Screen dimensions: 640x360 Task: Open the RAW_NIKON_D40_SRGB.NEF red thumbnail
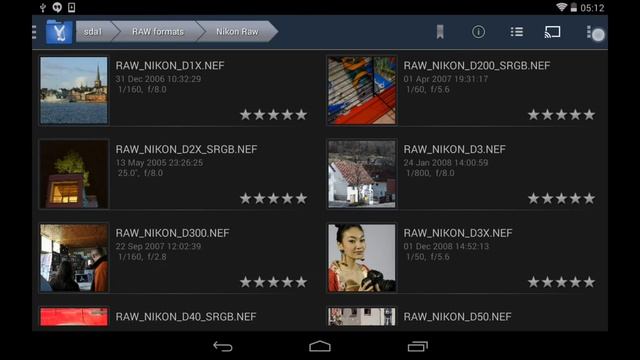click(x=74, y=317)
